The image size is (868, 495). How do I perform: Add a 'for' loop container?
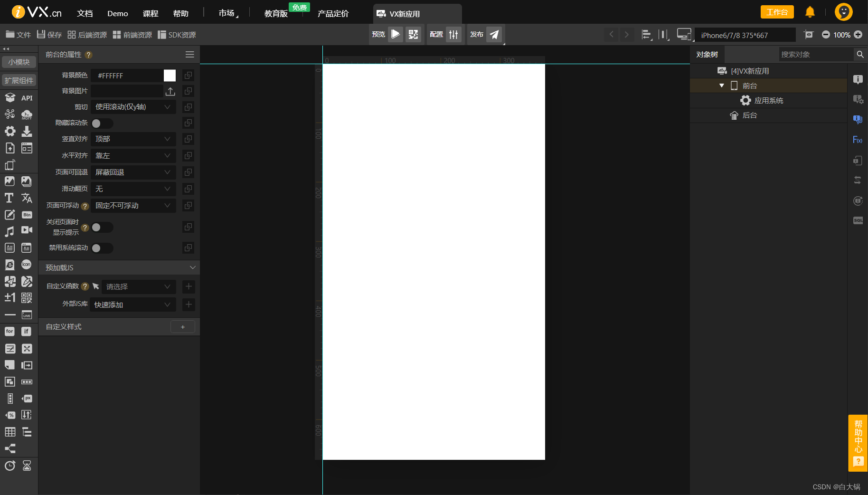coord(9,331)
